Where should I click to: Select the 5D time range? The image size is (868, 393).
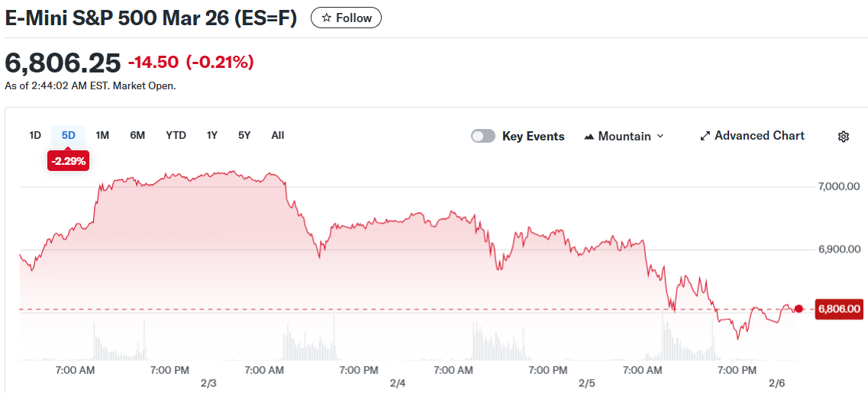coord(69,135)
